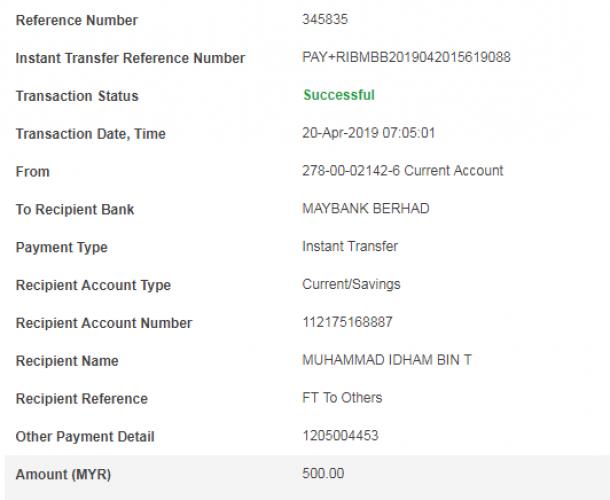Click the green Successful status text
Viewport: 610px width, 500px height.
339,95
